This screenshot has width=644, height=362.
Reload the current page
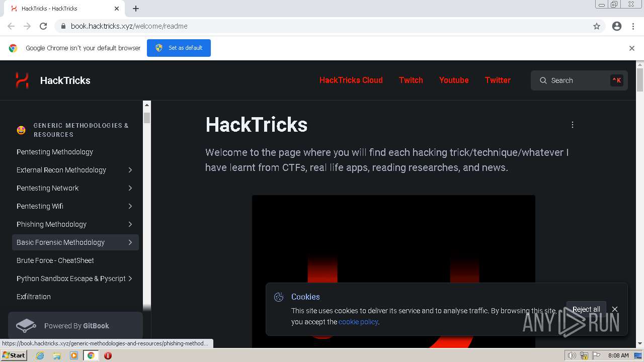tap(43, 26)
